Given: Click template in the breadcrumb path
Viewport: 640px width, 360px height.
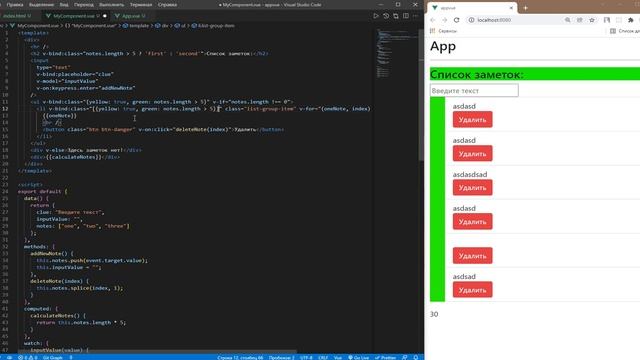Looking at the screenshot, I should pyautogui.click(x=136, y=26).
